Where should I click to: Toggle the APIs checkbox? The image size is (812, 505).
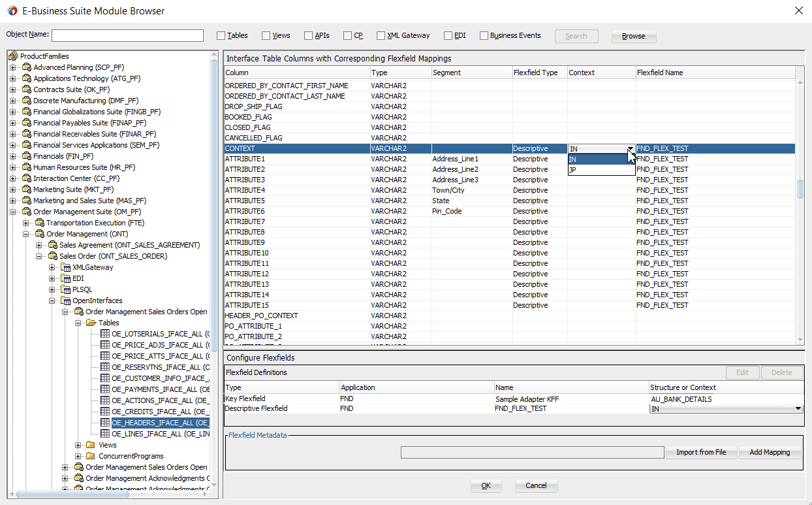click(x=308, y=36)
